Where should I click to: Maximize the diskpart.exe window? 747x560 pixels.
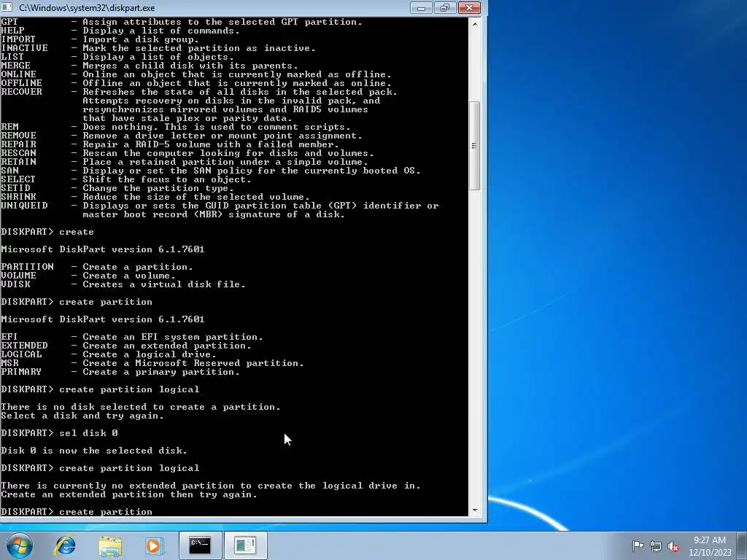pos(445,7)
